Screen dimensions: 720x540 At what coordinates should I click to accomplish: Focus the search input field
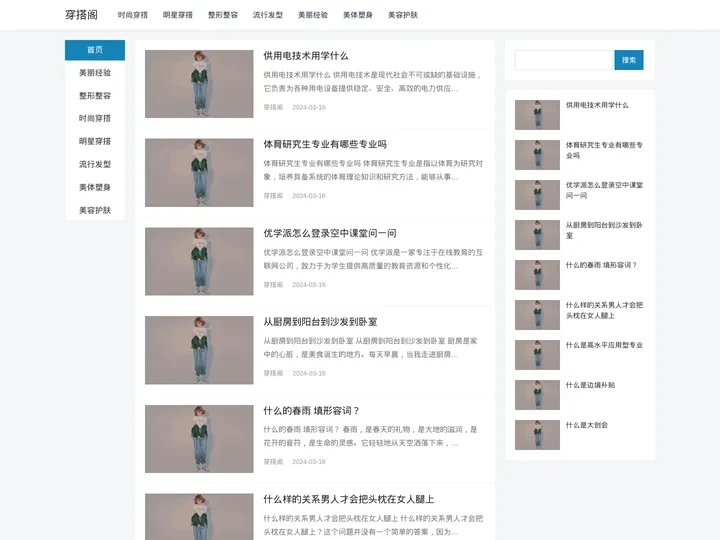coord(564,60)
